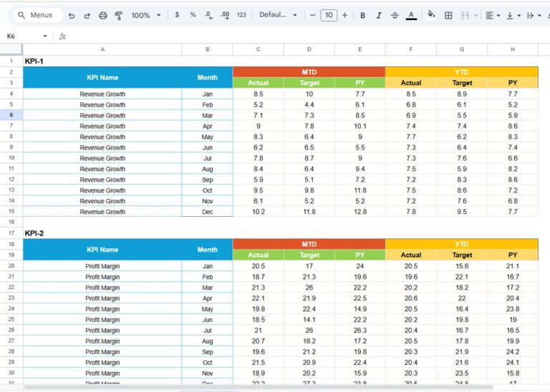Open the Default font dropdown

pyautogui.click(x=278, y=15)
